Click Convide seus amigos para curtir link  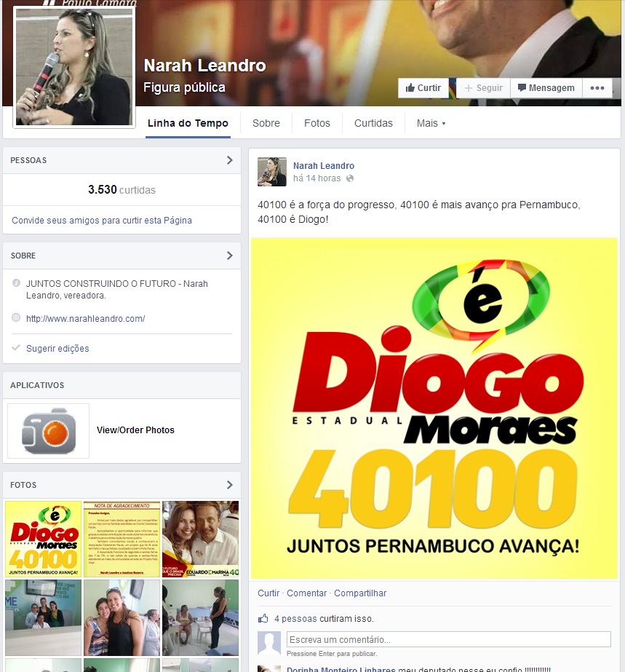pyautogui.click(x=102, y=221)
